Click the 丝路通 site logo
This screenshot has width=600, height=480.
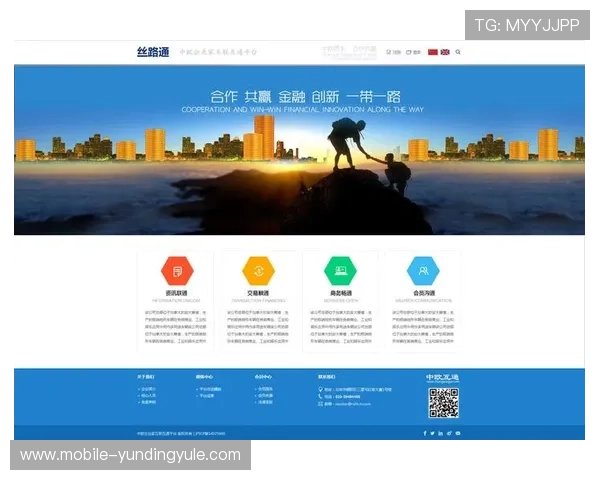[153, 52]
